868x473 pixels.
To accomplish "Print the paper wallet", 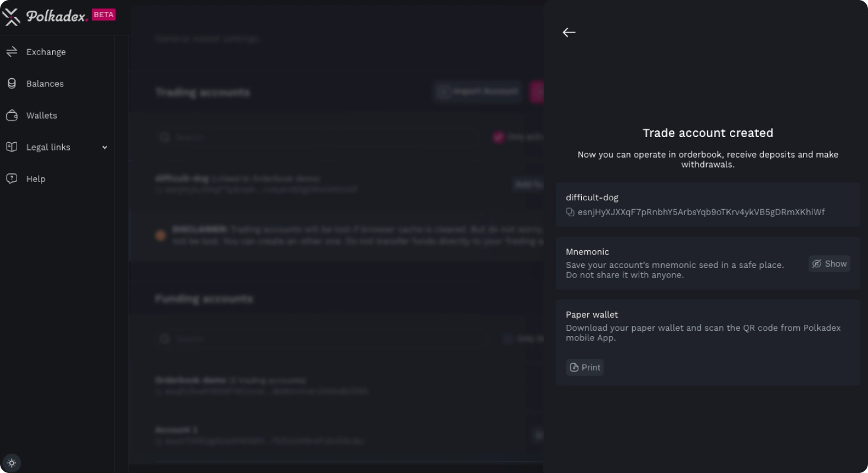I will point(585,367).
